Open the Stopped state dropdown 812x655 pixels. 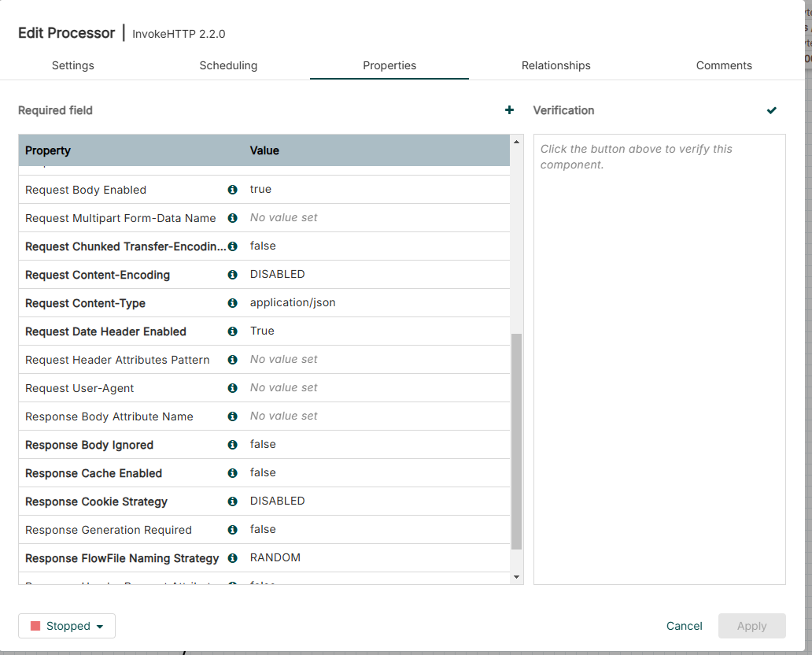pyautogui.click(x=66, y=626)
